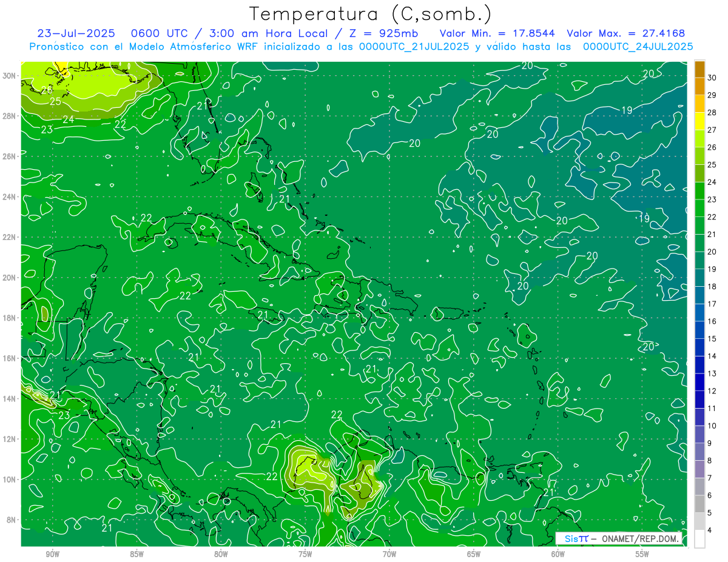Click the "26N" latitude axis label
Screen dimensions: 728x562
pos(10,156)
